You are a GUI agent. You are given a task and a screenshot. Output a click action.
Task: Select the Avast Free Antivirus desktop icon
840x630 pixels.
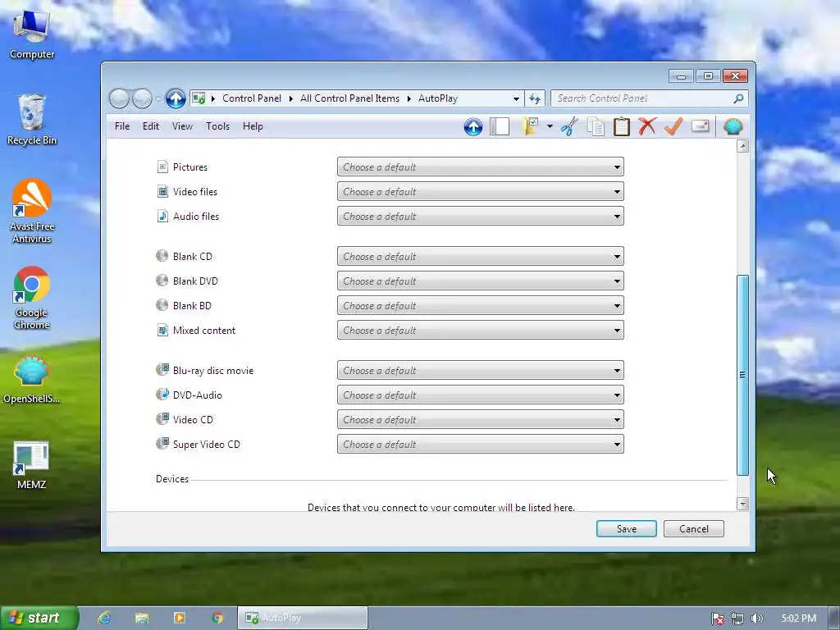tap(32, 211)
